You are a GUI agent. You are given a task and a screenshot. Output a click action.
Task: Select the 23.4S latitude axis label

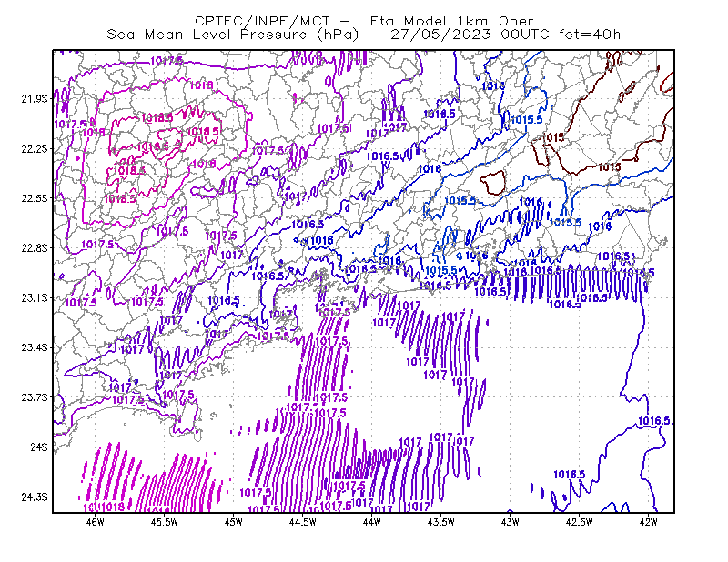[35, 347]
